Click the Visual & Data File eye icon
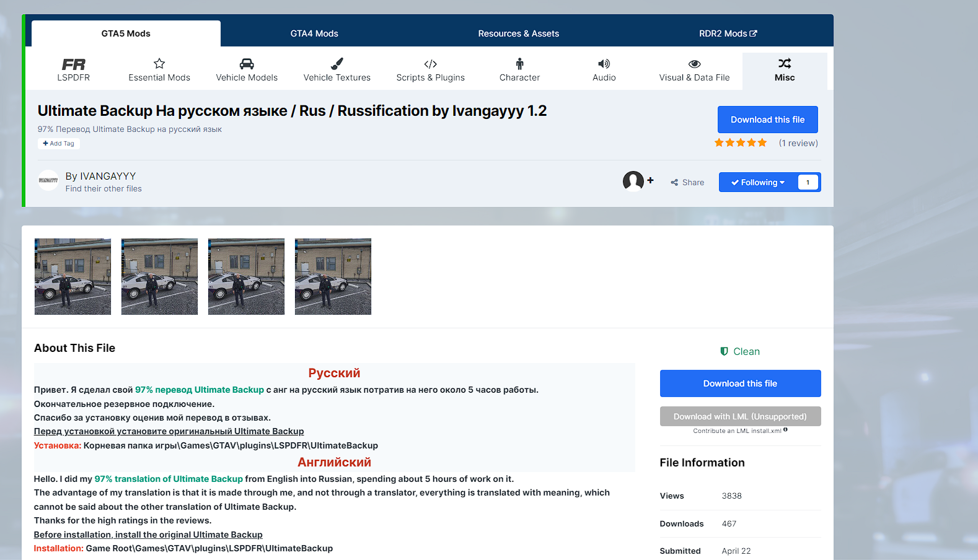Viewport: 978px width, 560px height. [x=695, y=64]
